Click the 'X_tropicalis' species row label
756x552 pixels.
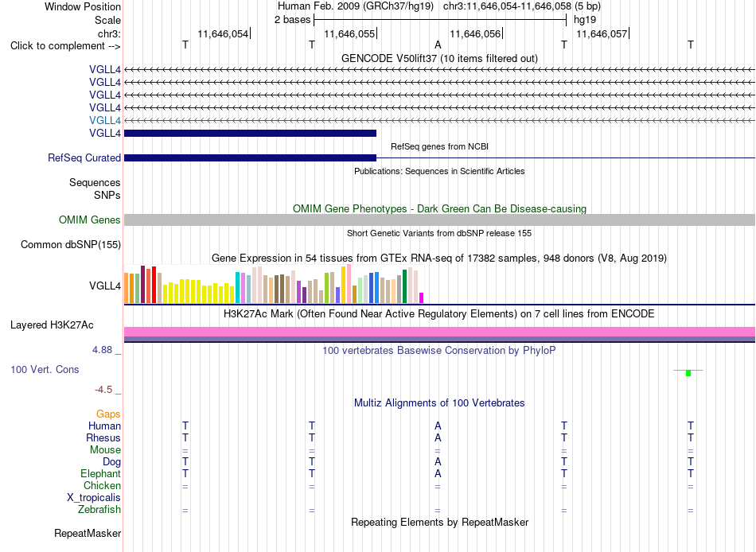click(x=94, y=498)
